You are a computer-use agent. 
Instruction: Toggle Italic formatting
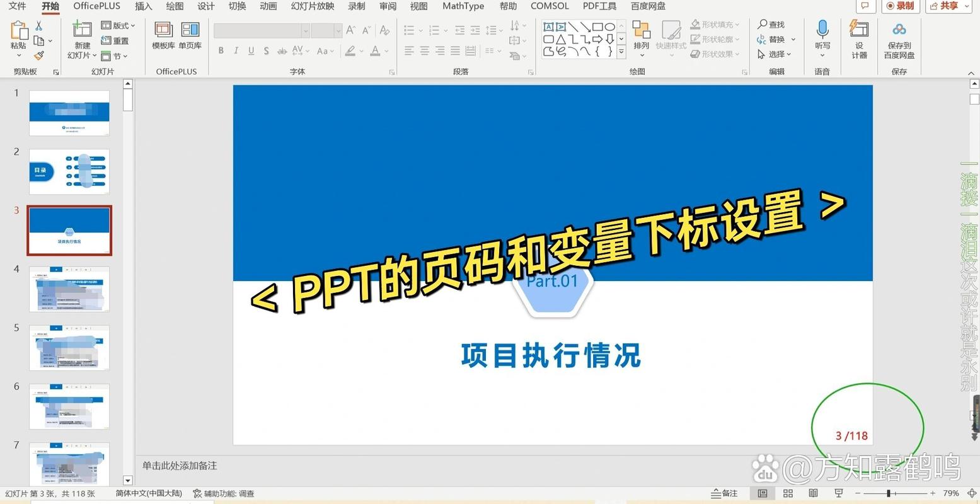pyautogui.click(x=236, y=50)
